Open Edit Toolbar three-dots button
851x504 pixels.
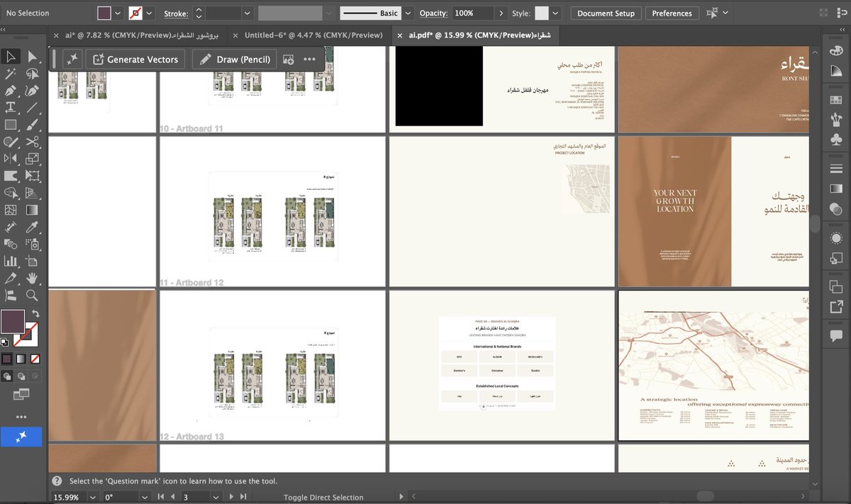coord(21,417)
